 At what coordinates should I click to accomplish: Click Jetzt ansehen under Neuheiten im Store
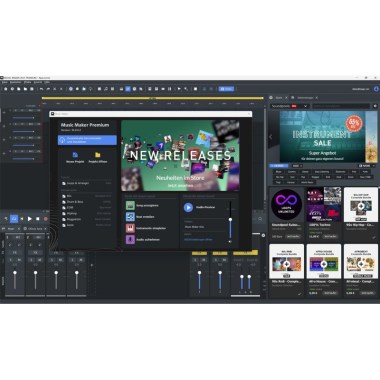tap(180, 185)
